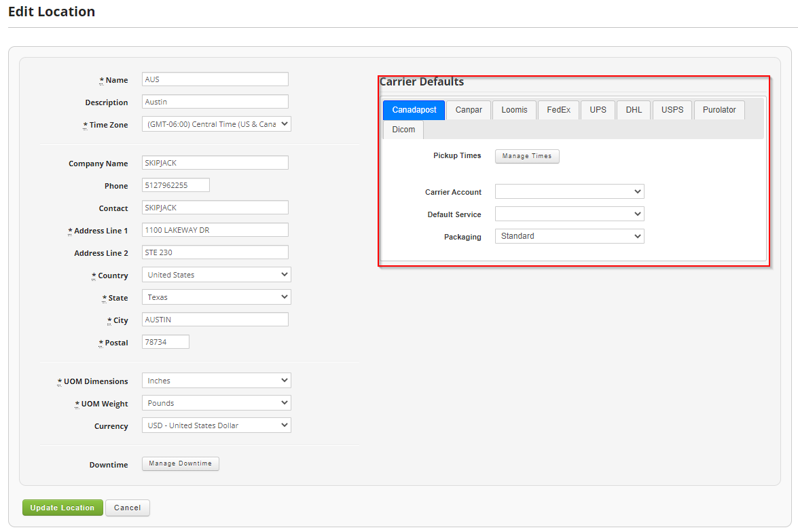Switch to the DHL carrier tab
Screen dimensions: 798x532
point(633,109)
